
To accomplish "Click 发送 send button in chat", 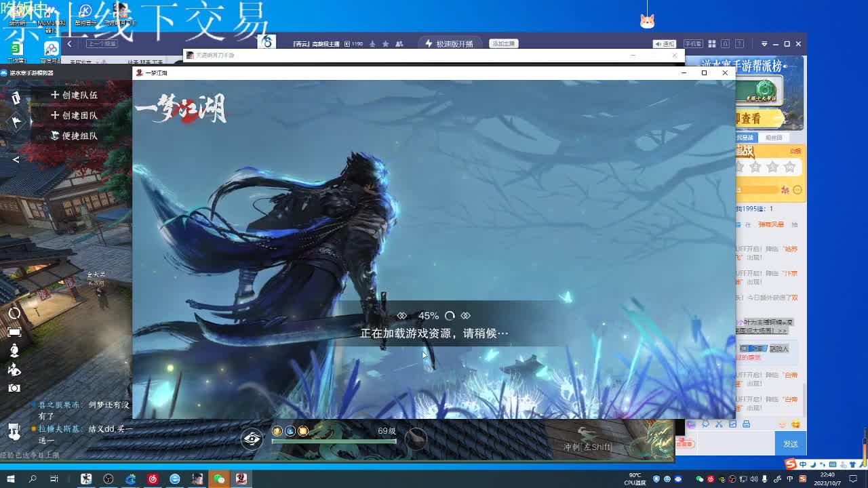I will click(x=791, y=444).
